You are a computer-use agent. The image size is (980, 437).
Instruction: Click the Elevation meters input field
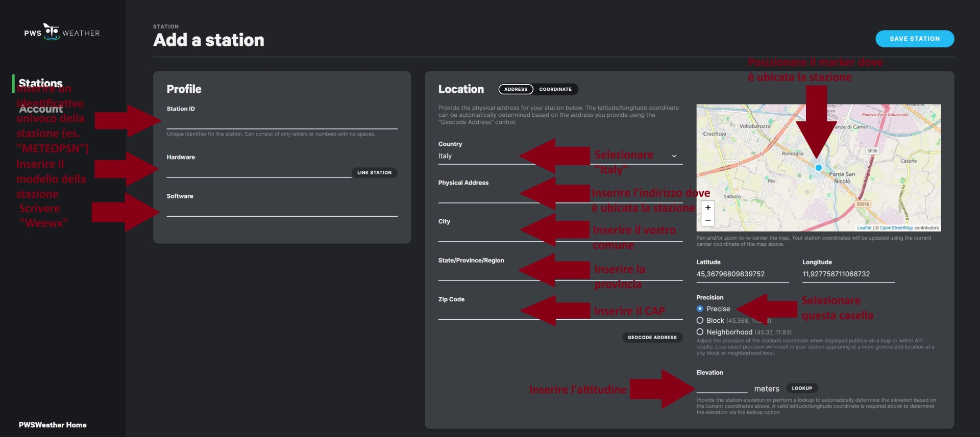722,388
